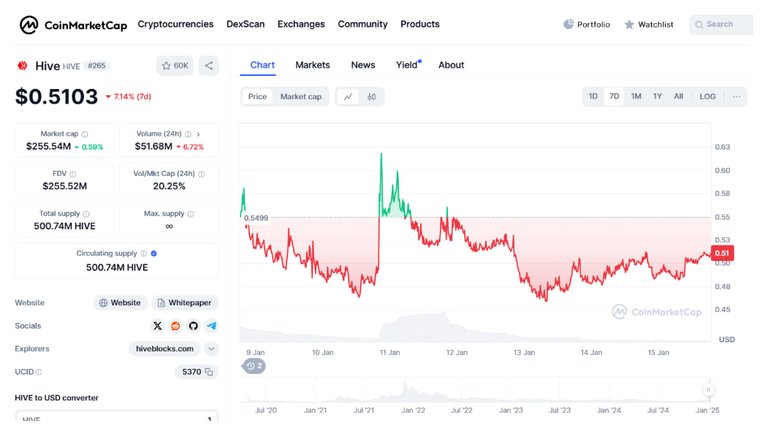Switch to candlestick chart icon
768x425 pixels.
tap(372, 96)
